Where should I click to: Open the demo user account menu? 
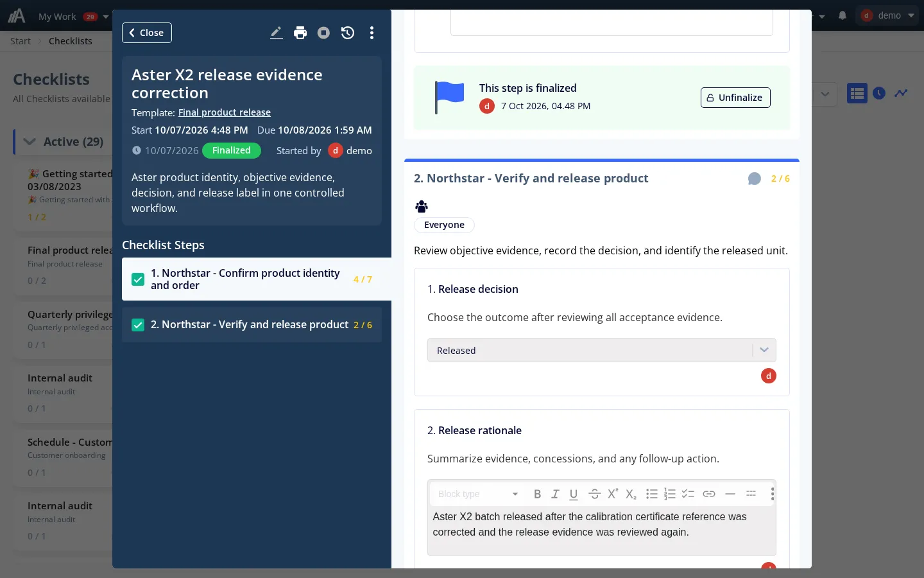coord(888,15)
